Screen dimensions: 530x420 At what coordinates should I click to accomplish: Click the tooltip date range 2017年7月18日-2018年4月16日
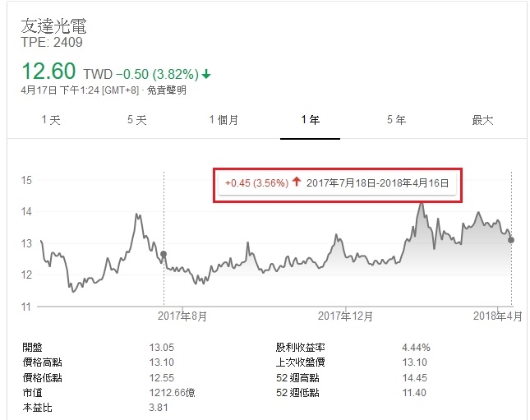[377, 183]
